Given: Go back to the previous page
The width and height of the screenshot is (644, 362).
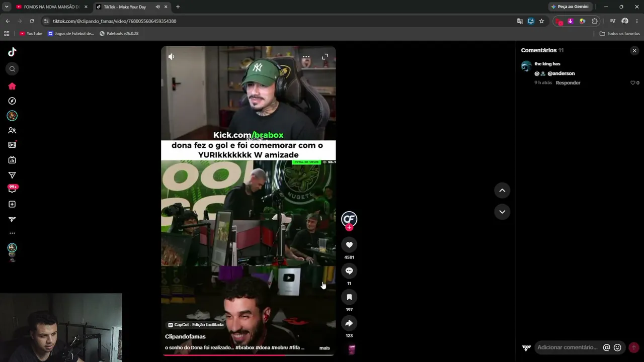Looking at the screenshot, I should coord(8,21).
